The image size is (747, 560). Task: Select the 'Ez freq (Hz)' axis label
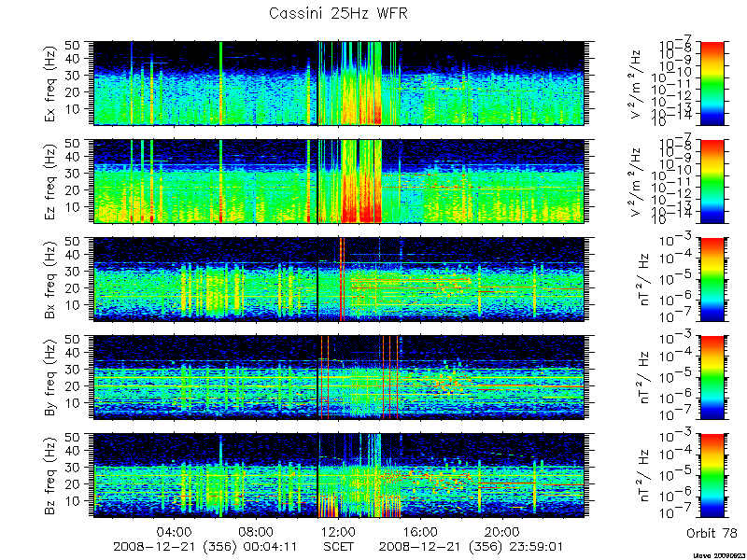pos(49,181)
